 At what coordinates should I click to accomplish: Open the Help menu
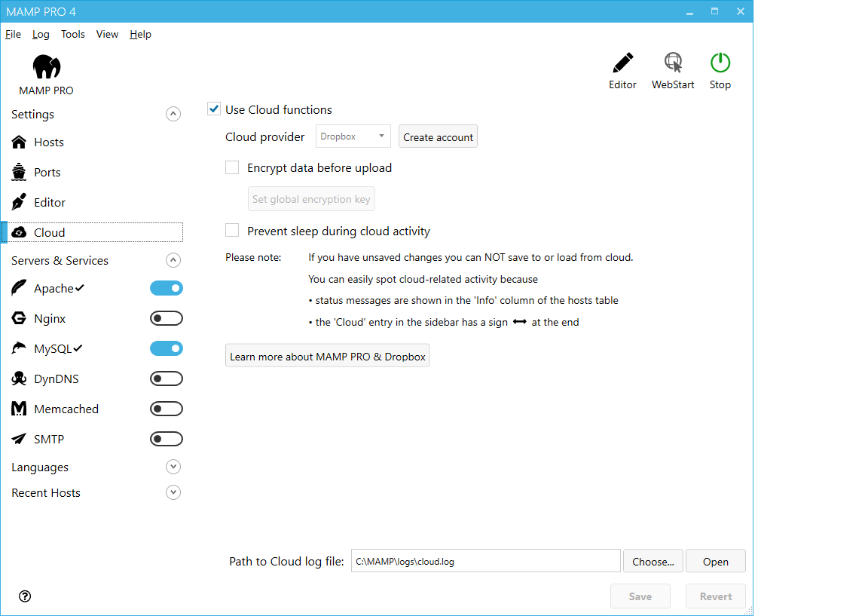click(x=141, y=35)
